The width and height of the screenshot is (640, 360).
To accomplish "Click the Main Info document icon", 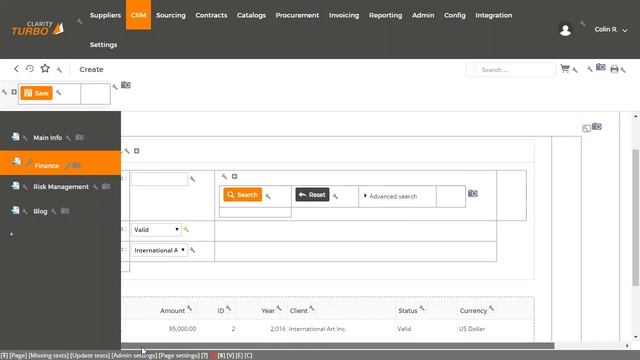I will (x=16, y=137).
